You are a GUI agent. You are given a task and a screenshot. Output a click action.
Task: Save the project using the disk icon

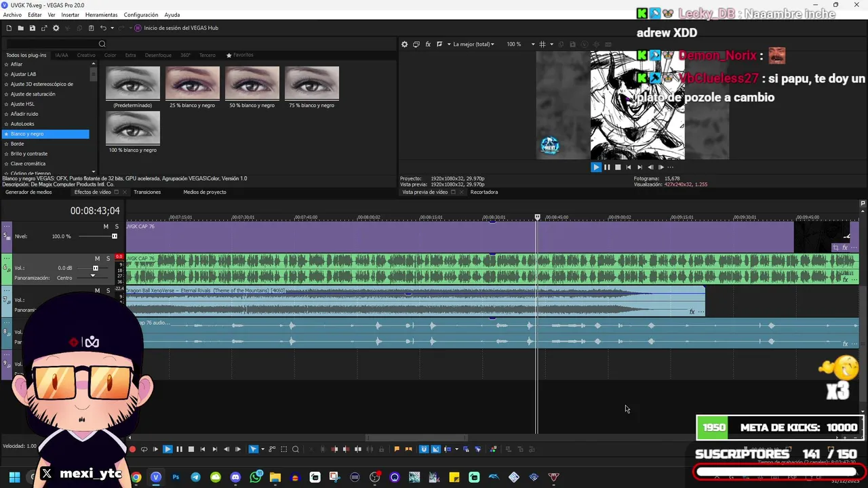tap(32, 28)
